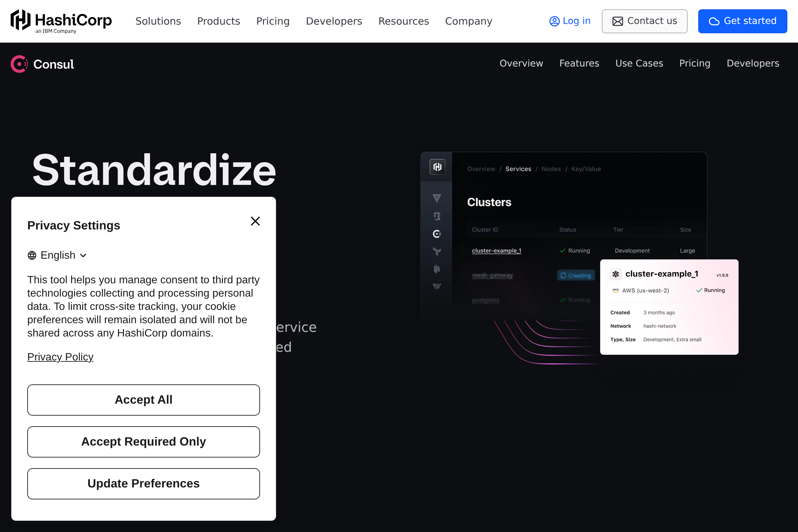Click the v1.9.9 version label
The width and height of the screenshot is (798, 532).
coord(722,275)
